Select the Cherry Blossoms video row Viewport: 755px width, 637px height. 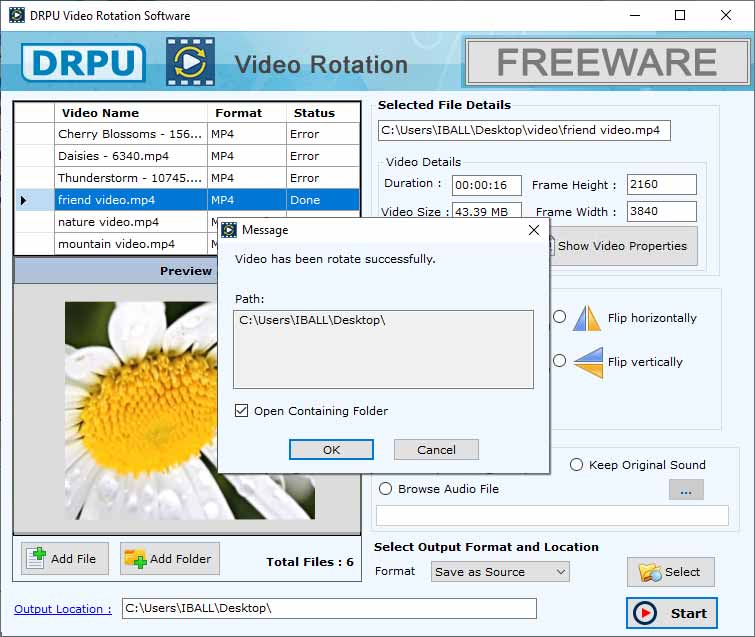pyautogui.click(x=187, y=134)
